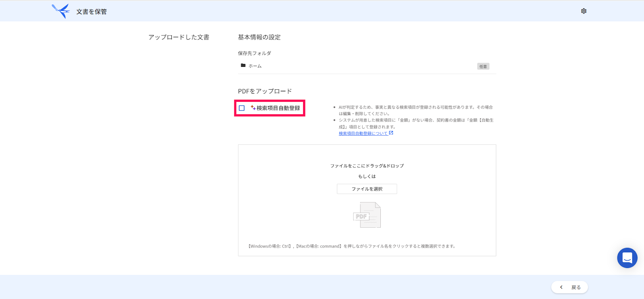644x299 pixels.
Task: Select the ホーム destination folder field
Action: tap(367, 66)
